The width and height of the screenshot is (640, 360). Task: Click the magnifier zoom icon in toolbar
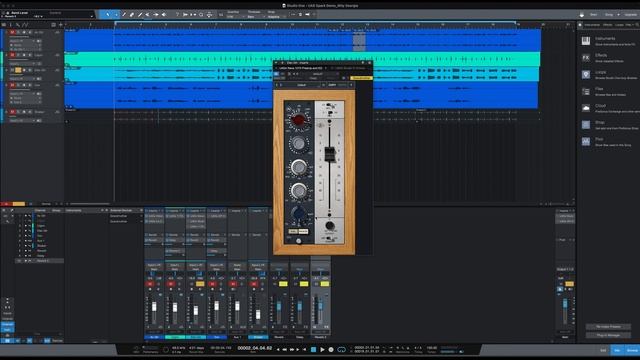click(201, 15)
